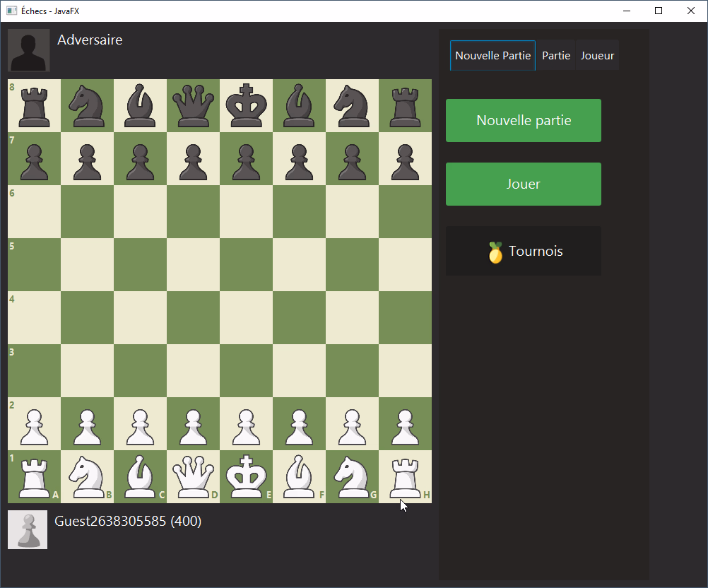Select the Nouvelle Partie tab
708x588 pixels.
(492, 55)
